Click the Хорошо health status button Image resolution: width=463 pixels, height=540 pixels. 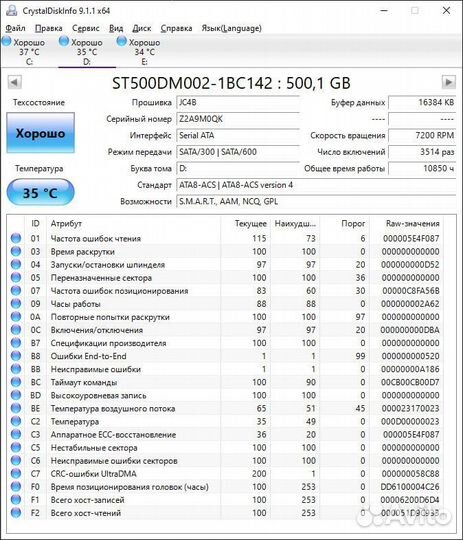tap(40, 133)
